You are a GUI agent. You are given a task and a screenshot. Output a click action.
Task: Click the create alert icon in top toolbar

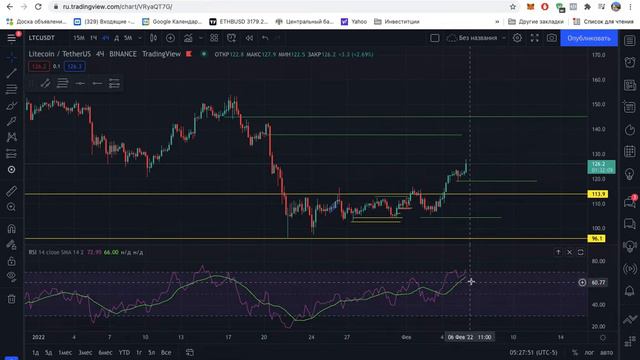click(x=231, y=38)
